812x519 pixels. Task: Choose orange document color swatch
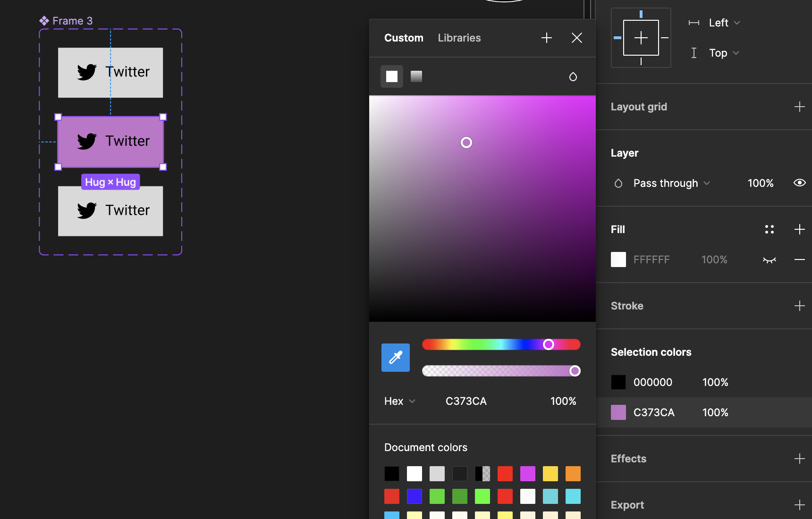point(573,474)
